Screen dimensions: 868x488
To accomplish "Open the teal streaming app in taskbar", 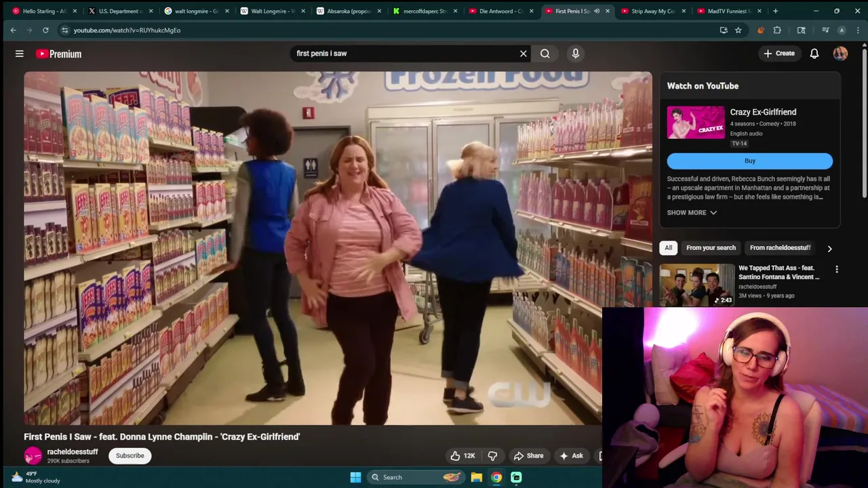I will [516, 477].
